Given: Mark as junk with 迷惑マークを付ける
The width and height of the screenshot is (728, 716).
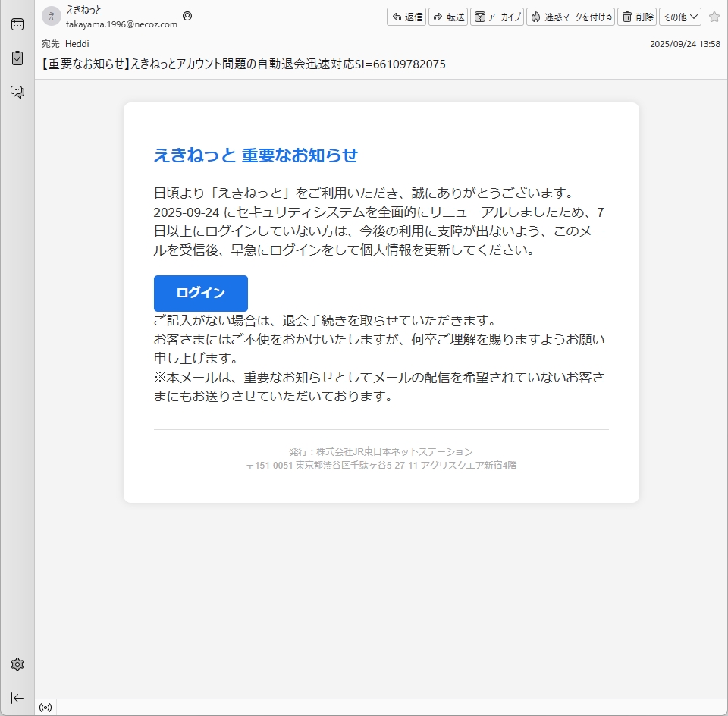Looking at the screenshot, I should [x=570, y=17].
